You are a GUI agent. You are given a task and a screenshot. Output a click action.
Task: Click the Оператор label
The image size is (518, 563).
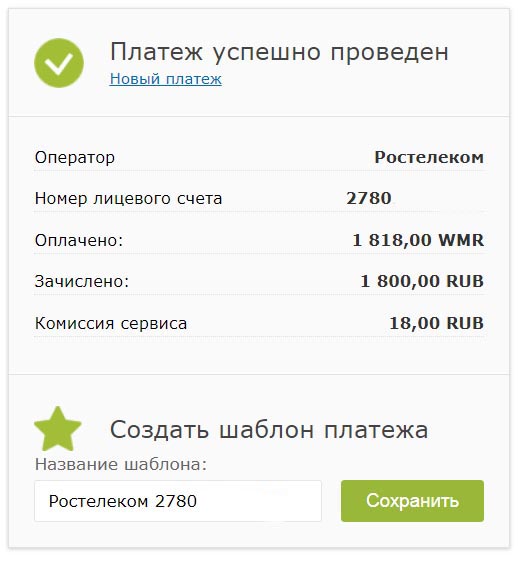75,158
